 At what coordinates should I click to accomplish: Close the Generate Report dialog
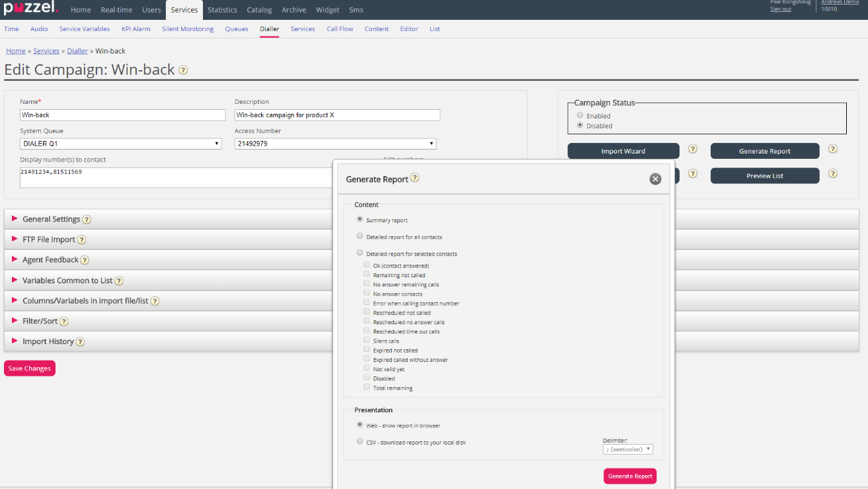coord(655,179)
